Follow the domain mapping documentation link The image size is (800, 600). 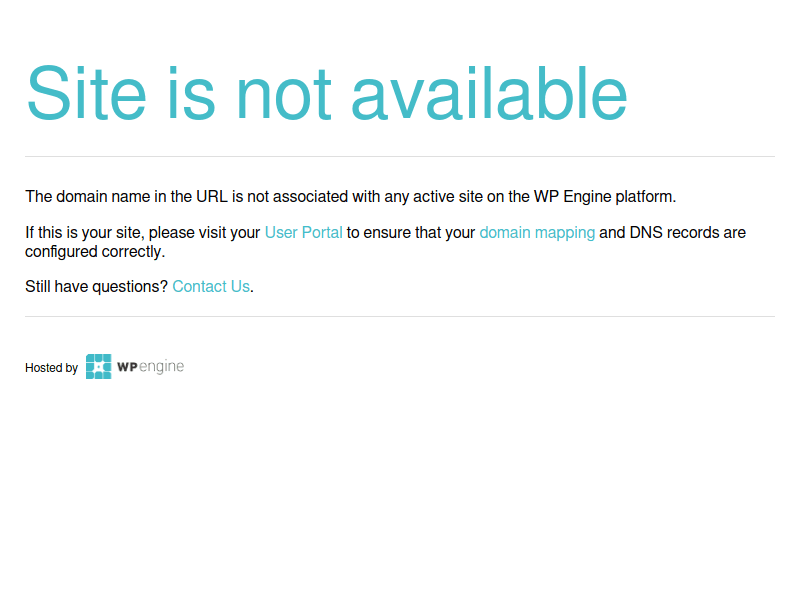pos(538,232)
